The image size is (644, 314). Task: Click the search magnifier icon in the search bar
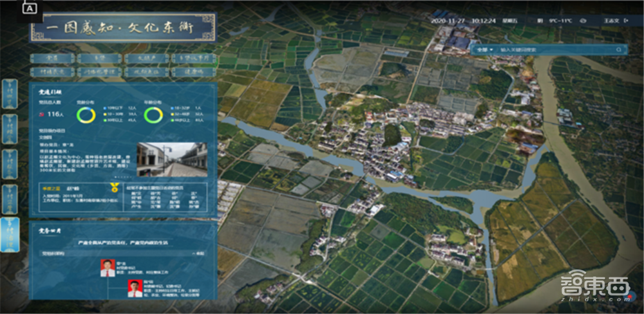(619, 49)
